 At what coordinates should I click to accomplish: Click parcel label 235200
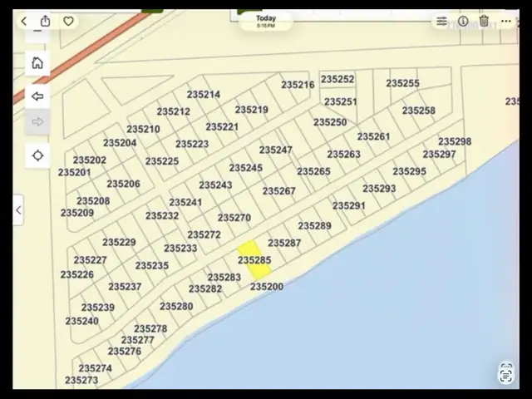(267, 287)
